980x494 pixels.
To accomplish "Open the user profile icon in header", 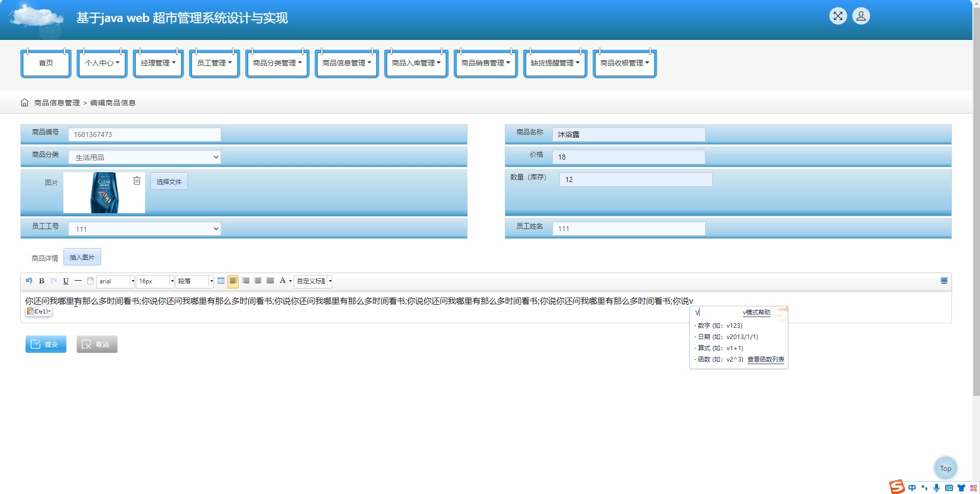I will (x=860, y=16).
